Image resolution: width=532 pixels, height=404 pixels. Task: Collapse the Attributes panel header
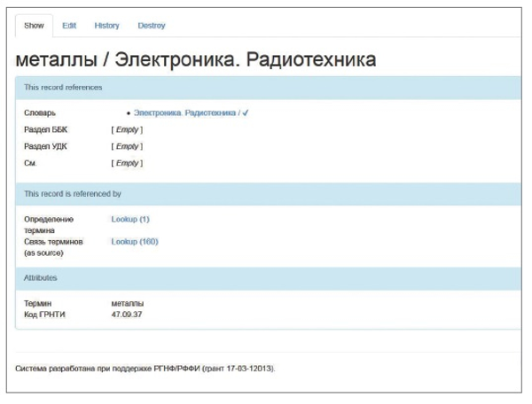(41, 277)
